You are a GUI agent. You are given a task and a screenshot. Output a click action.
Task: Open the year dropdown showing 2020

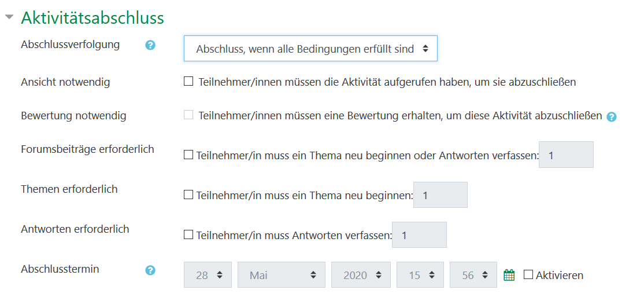[361, 275]
